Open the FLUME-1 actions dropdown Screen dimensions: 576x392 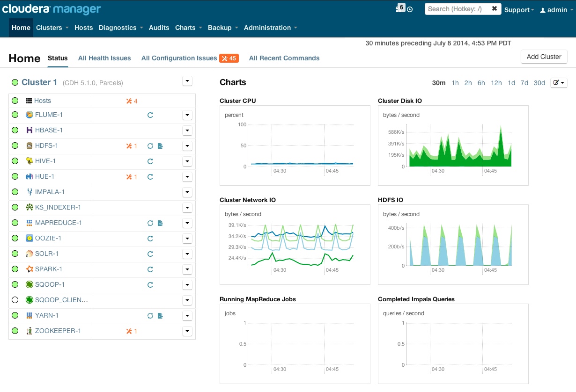[x=187, y=115]
